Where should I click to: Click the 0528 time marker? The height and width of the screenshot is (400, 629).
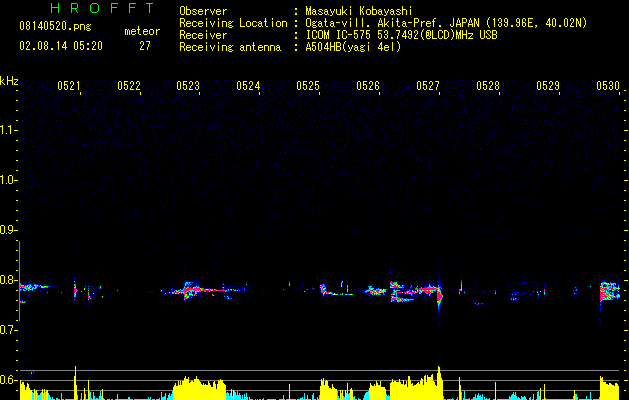click(x=488, y=86)
